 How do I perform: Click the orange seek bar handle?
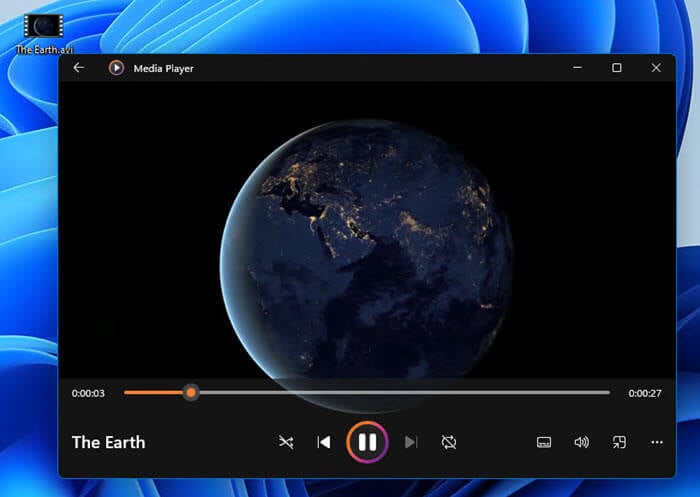click(191, 393)
